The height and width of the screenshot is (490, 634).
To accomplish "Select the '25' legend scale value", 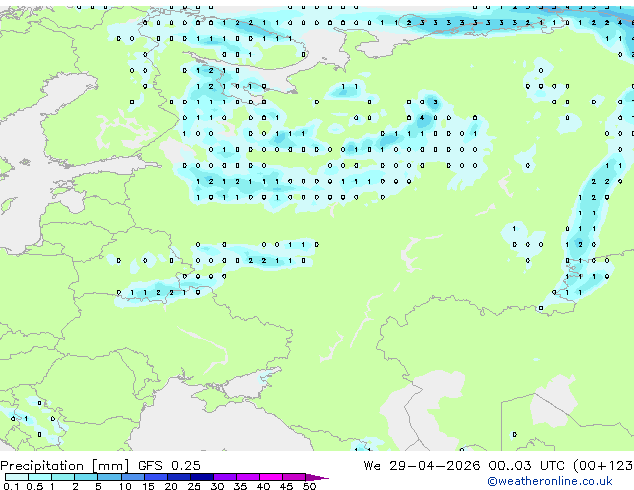I will point(194,486).
